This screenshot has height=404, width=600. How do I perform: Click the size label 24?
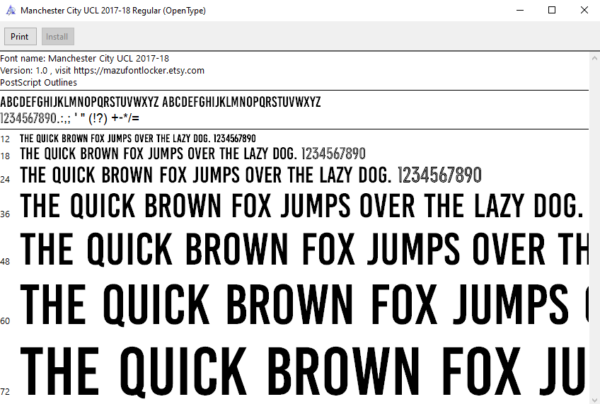coord(5,179)
